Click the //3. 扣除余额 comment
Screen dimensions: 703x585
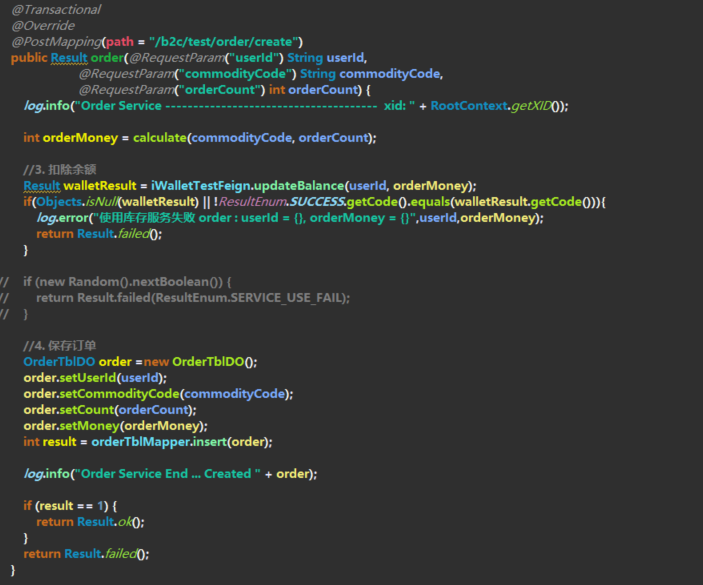coord(60,169)
